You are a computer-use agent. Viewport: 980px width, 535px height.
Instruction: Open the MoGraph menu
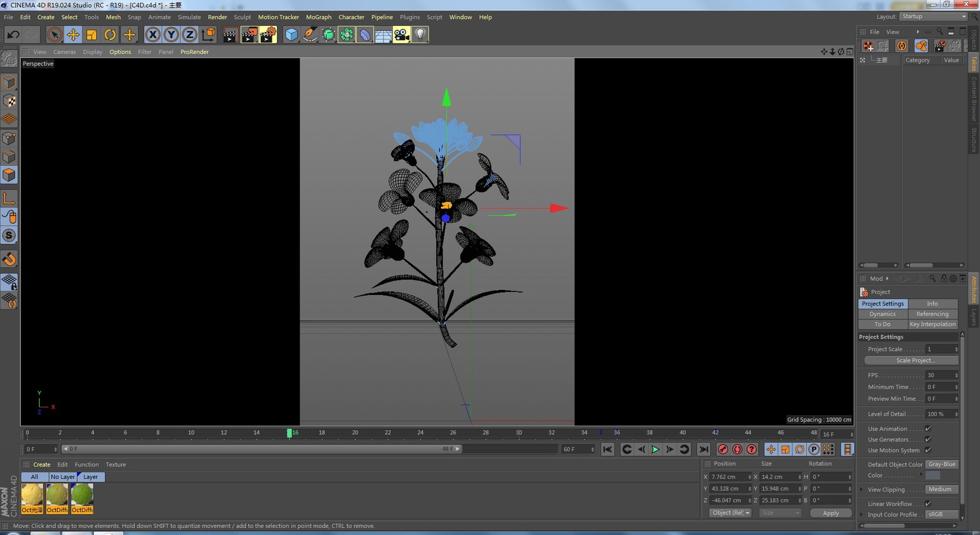click(x=318, y=17)
